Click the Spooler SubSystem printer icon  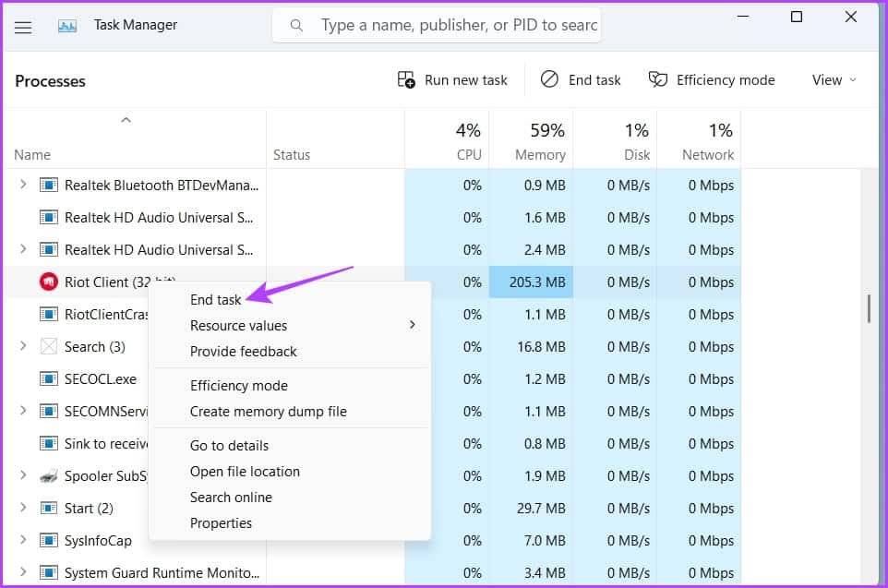coord(49,475)
